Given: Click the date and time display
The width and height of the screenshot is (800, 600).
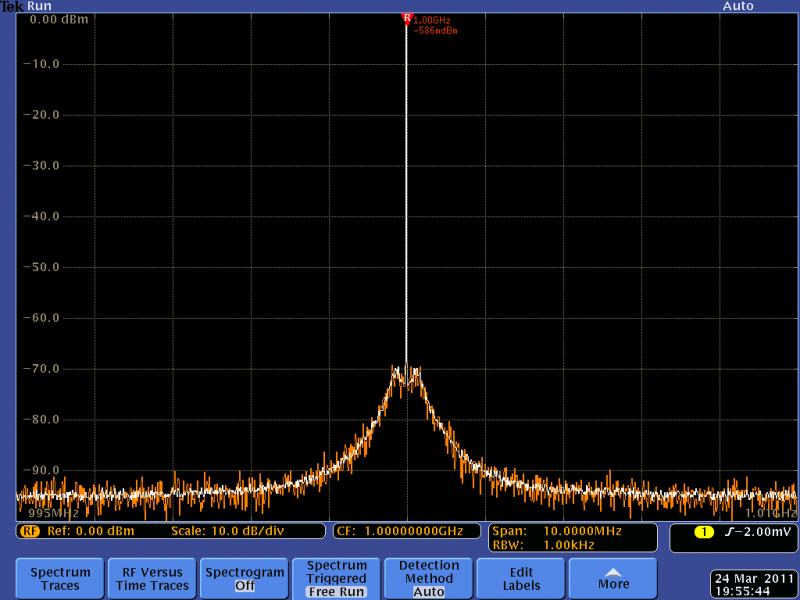Looking at the screenshot, I should click(754, 585).
